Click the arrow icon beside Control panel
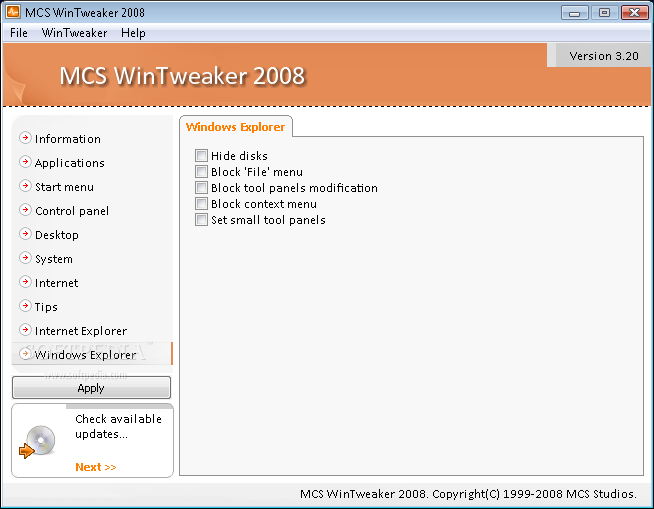The width and height of the screenshot is (654, 509). click(x=25, y=210)
